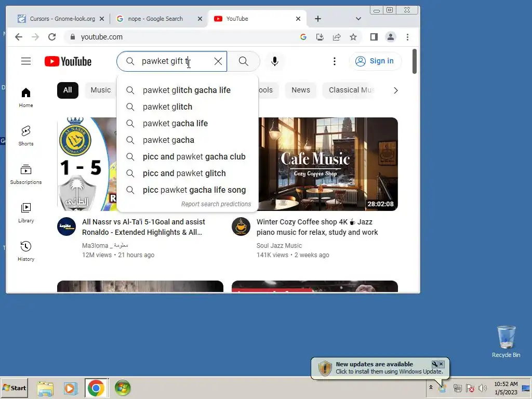Click the Sign in button
532x399 pixels.
(375, 61)
